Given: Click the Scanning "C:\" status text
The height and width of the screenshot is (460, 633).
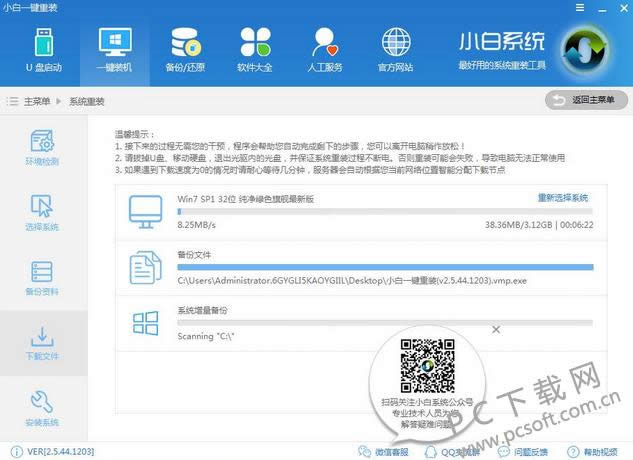Looking at the screenshot, I should point(206,336).
